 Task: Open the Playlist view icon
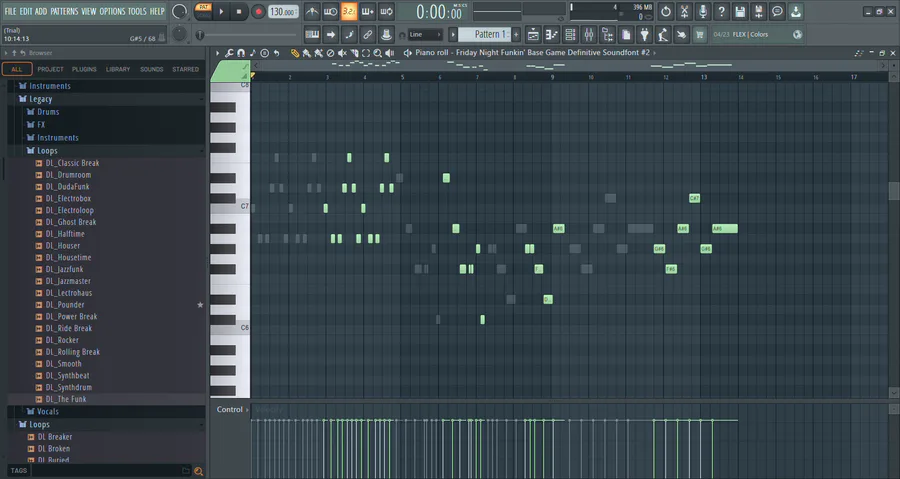point(533,34)
